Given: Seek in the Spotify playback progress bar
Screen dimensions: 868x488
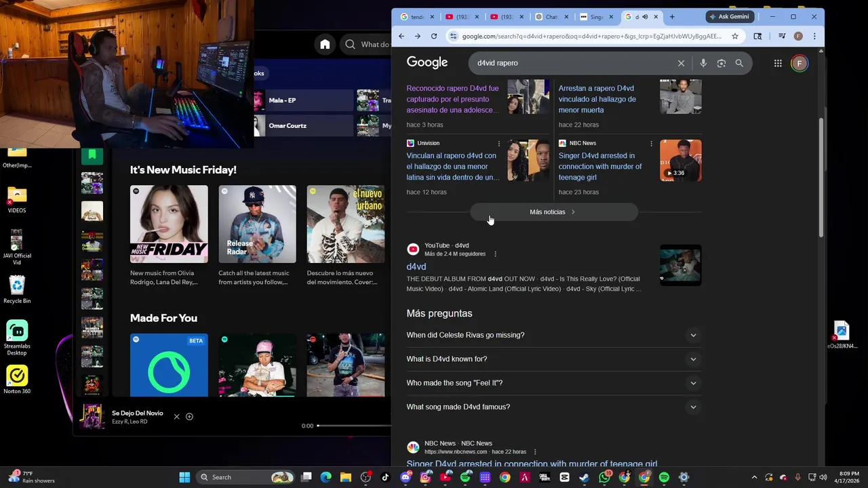Looking at the screenshot, I should (353, 426).
